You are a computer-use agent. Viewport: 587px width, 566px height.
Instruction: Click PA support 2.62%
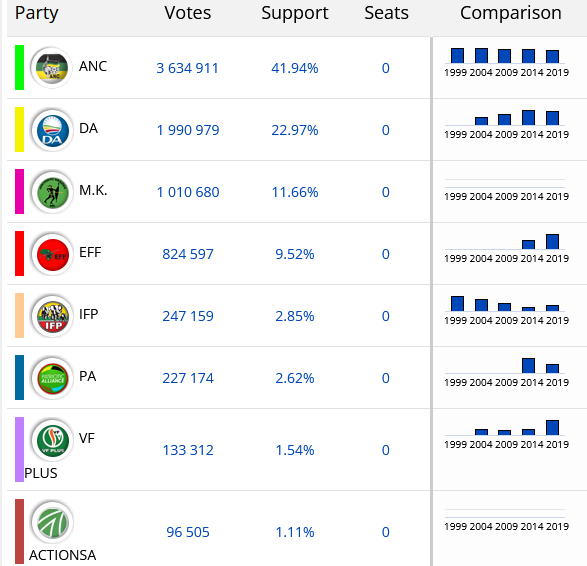[295, 378]
